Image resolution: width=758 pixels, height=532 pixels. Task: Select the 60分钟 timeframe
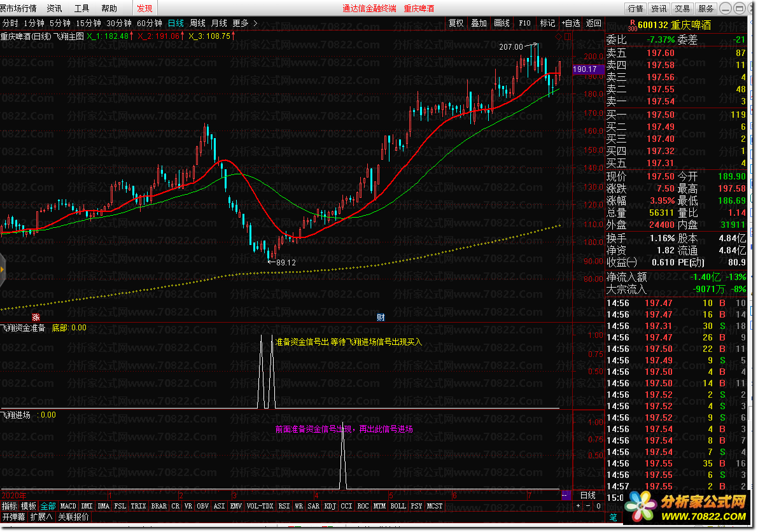point(150,23)
